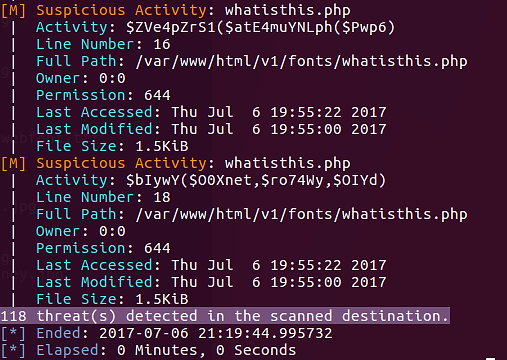Click the activity string "$ZVe4pZrS1($atE4muYNLph($Pwp6)"

pyautogui.click(x=260, y=28)
